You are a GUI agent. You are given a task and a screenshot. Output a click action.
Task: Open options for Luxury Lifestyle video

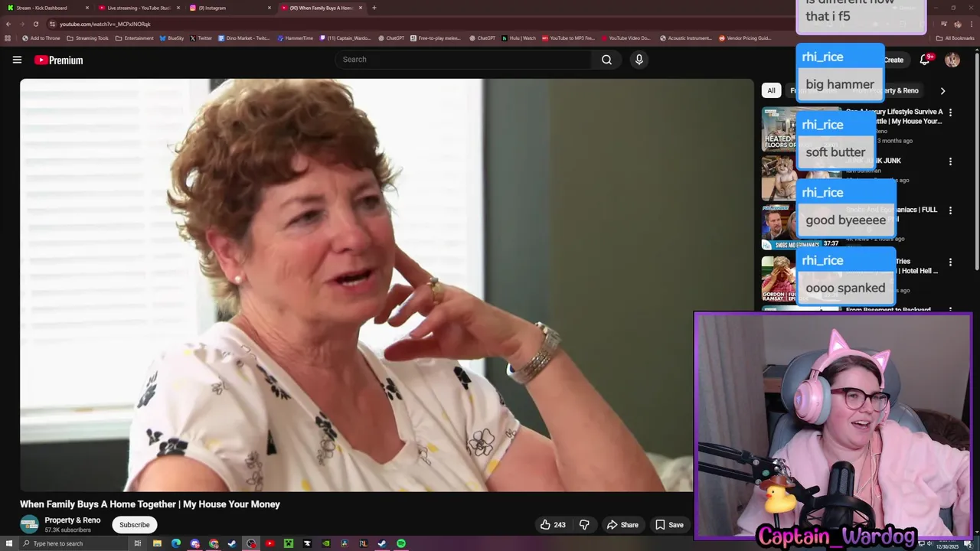(x=950, y=112)
